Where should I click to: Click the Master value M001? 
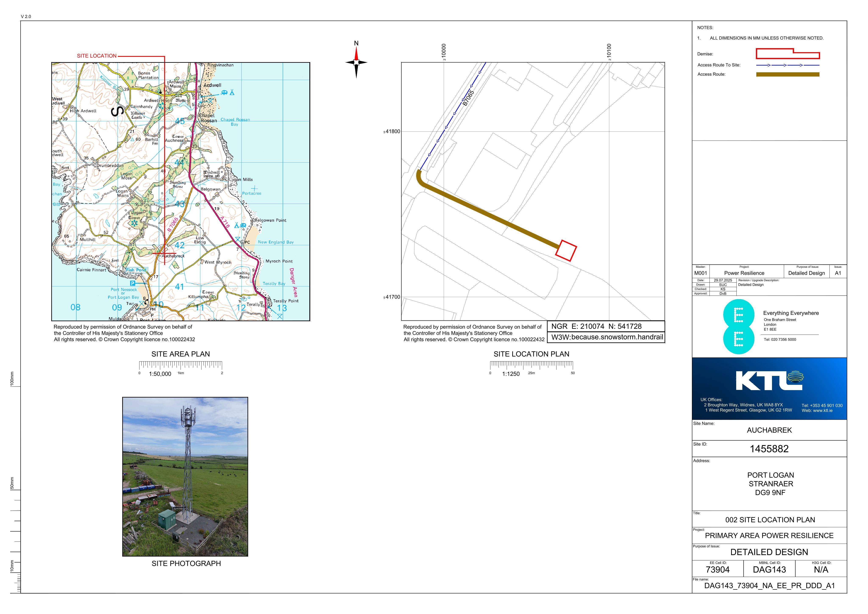pos(701,273)
